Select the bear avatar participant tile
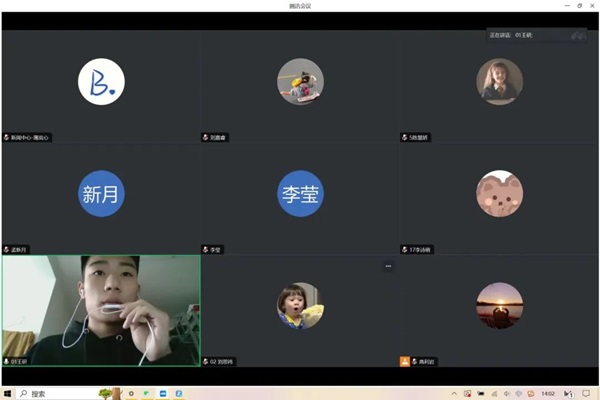600x400 pixels. coord(499,194)
